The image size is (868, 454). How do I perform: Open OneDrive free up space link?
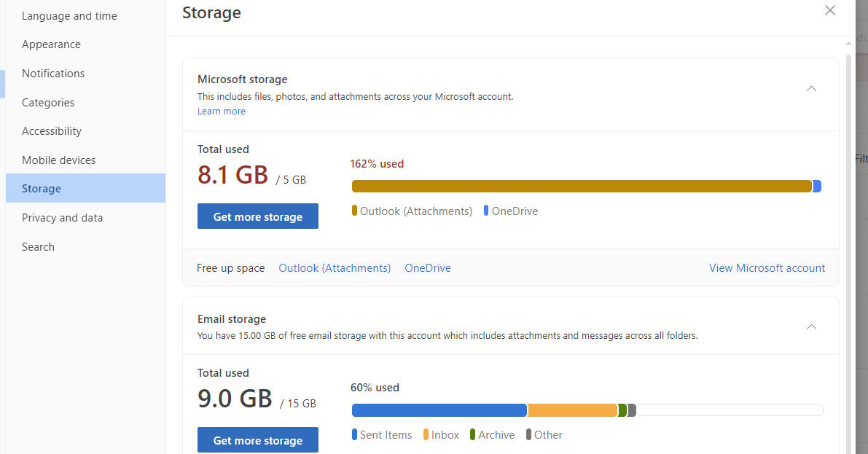click(428, 268)
